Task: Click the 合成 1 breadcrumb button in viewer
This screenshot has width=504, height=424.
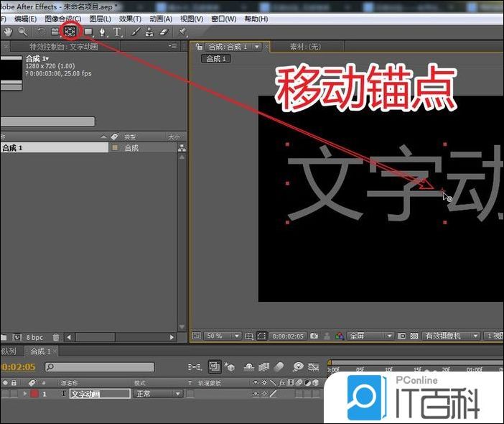Action: (216, 59)
